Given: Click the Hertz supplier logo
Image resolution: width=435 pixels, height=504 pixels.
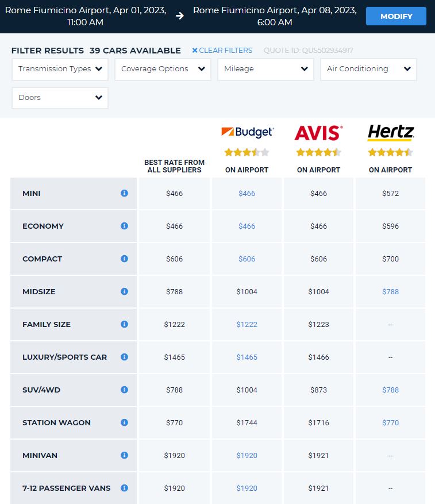Looking at the screenshot, I should 390,132.
